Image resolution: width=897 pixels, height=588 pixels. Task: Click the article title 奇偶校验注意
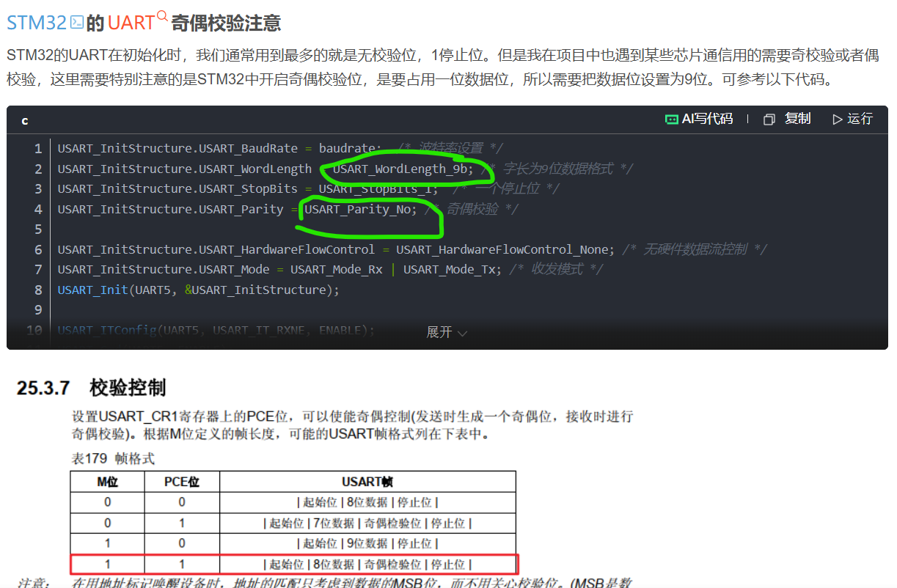[226, 23]
